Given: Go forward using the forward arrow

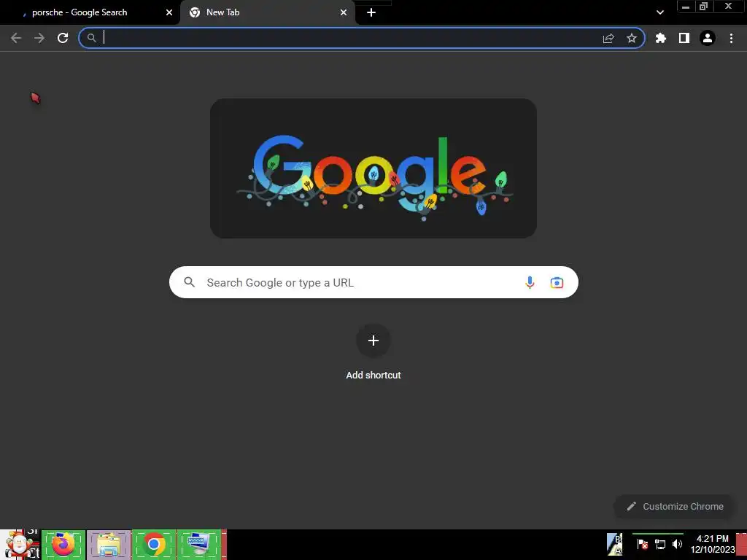Looking at the screenshot, I should tap(39, 38).
